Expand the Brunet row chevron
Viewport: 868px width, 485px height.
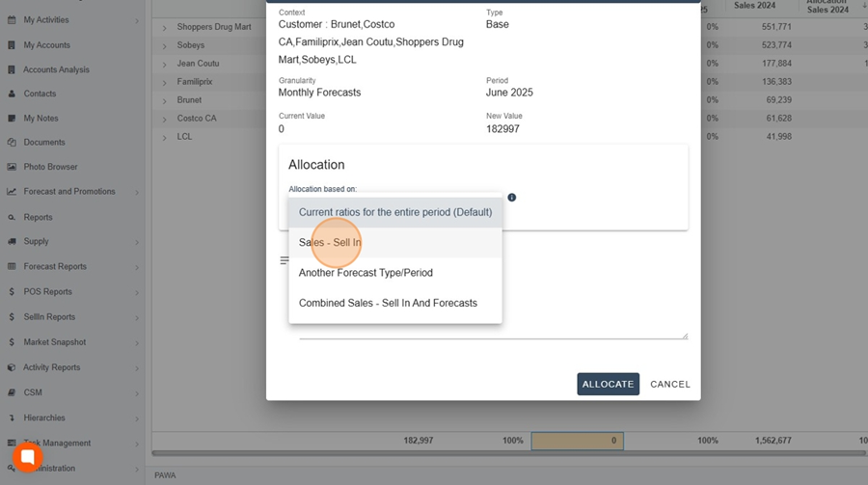click(164, 101)
